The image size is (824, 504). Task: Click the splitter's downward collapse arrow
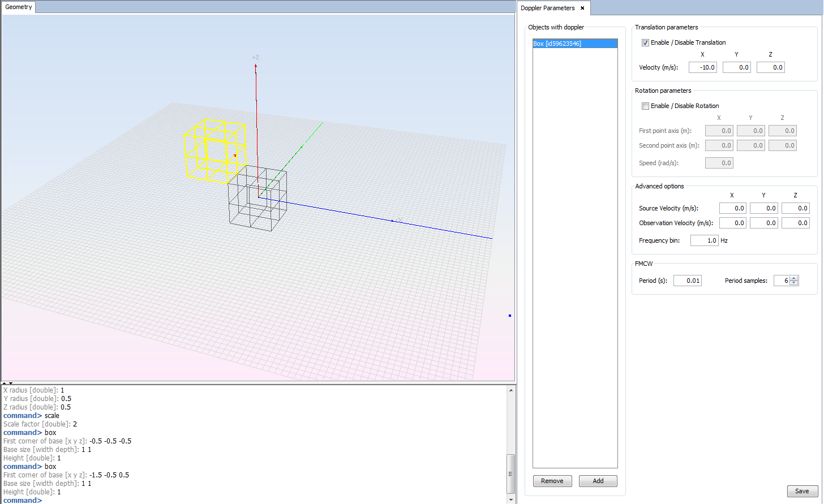point(11,384)
